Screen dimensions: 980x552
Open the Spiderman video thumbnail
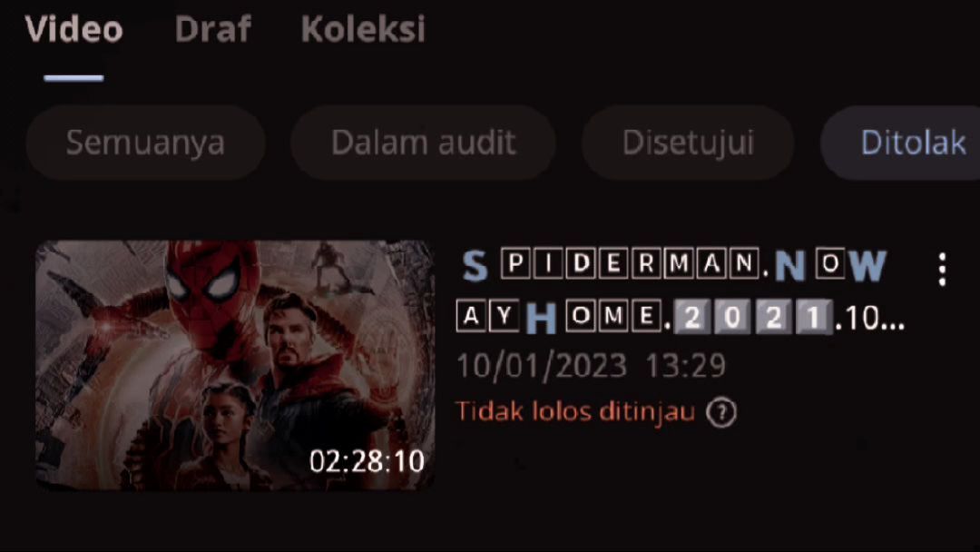[235, 364]
